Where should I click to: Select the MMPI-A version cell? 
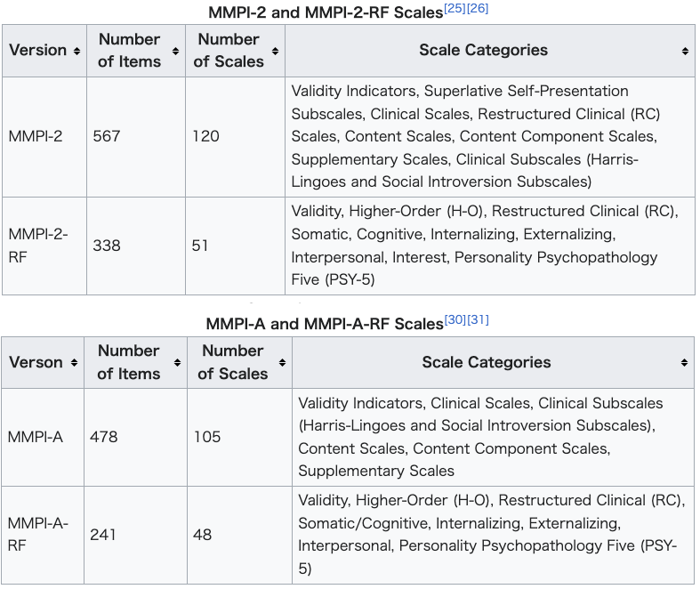coord(43,437)
